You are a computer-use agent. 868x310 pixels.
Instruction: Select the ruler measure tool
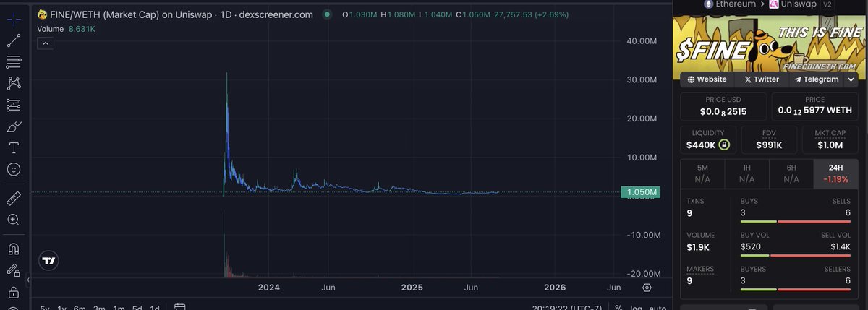pos(14,198)
